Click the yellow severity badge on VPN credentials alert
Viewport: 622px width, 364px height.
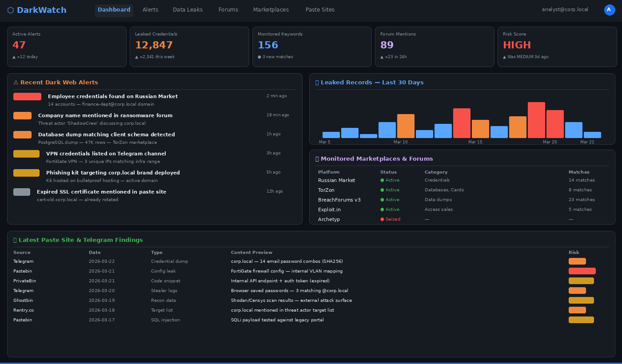pyautogui.click(x=26, y=154)
